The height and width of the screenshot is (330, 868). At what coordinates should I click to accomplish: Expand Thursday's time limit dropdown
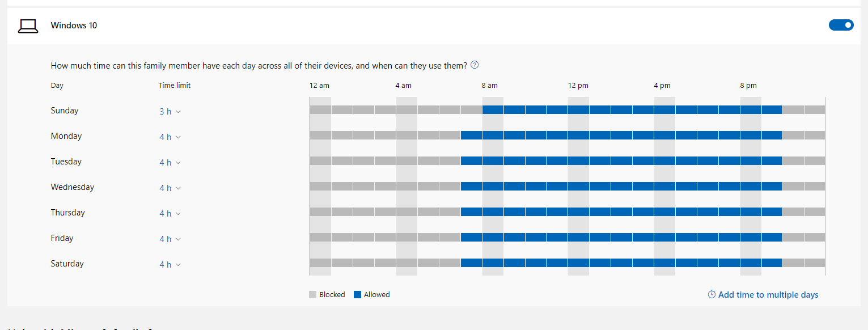coord(170,213)
